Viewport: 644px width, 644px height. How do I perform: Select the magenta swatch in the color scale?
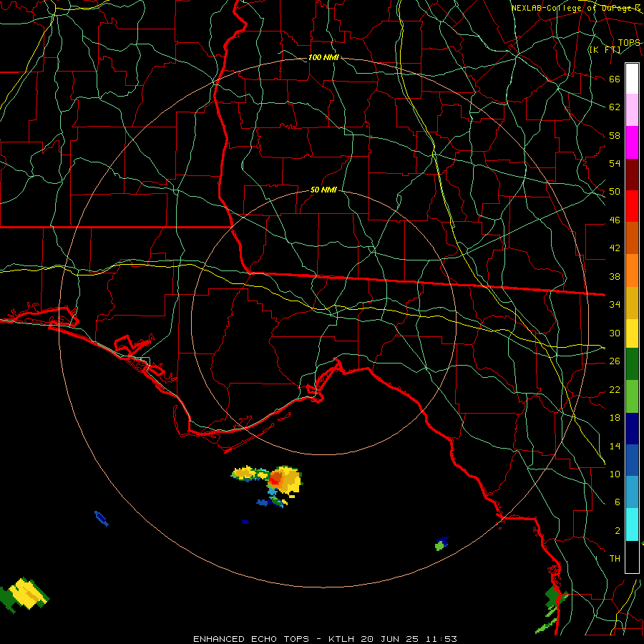(632, 142)
